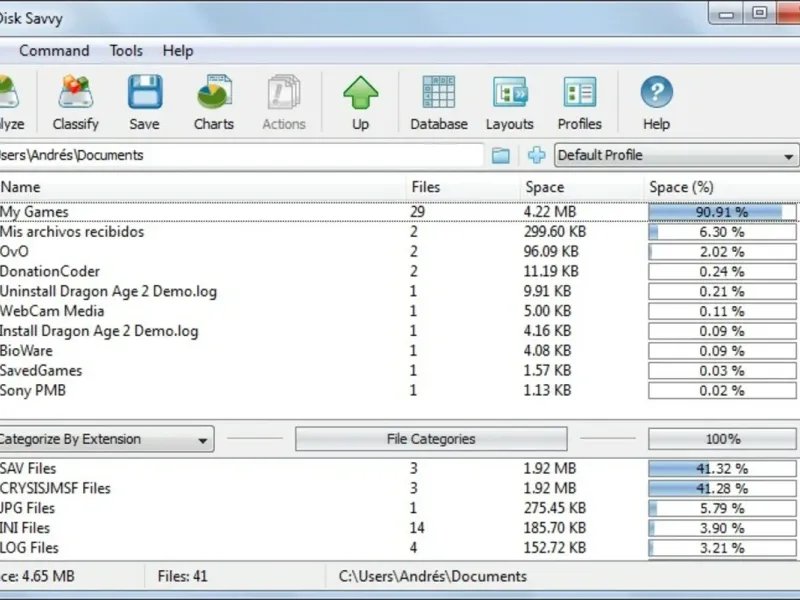Click the 185.70 KB space value

555,528
